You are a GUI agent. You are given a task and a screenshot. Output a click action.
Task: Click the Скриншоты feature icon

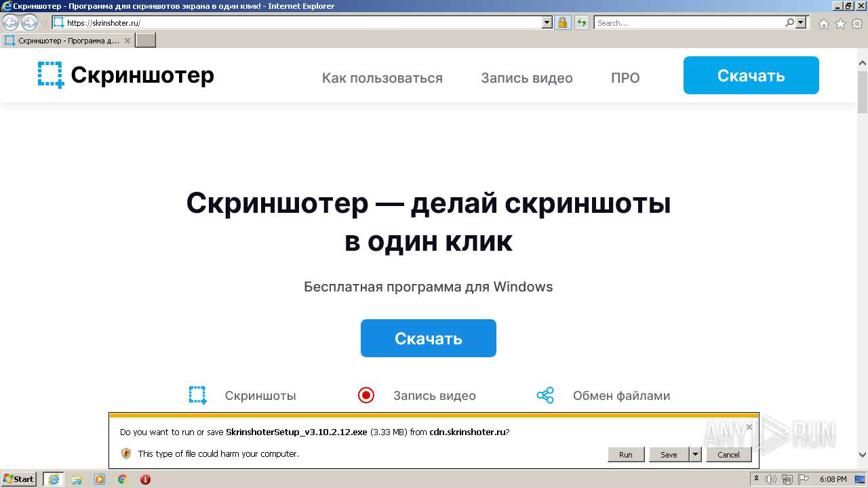(x=197, y=395)
